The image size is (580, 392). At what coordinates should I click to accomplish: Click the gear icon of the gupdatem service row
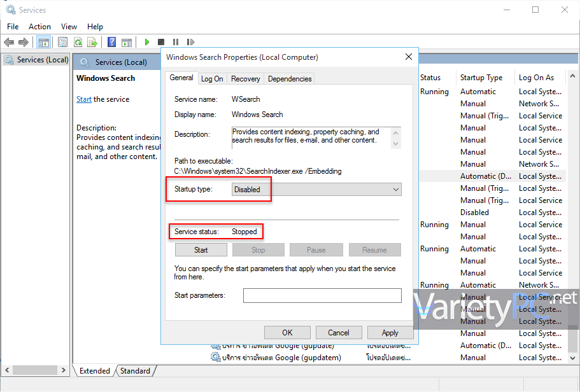215,357
